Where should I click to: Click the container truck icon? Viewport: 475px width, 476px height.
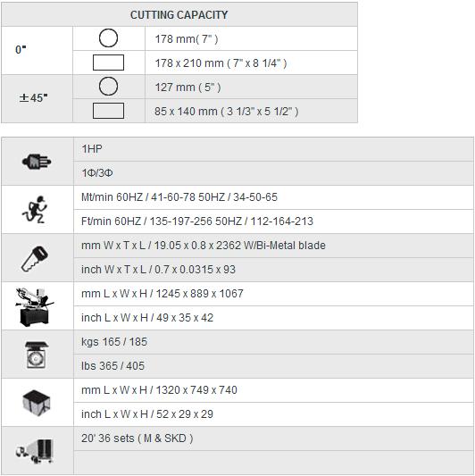(x=35, y=451)
